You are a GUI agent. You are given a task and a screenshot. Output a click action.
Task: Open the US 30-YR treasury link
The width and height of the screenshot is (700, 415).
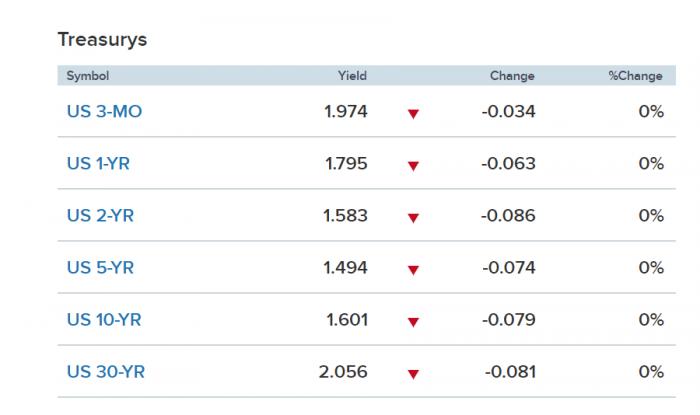[x=104, y=372]
